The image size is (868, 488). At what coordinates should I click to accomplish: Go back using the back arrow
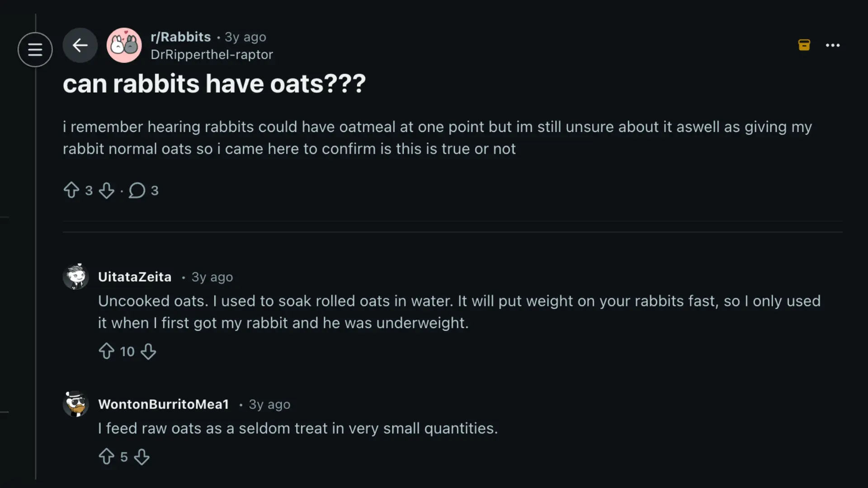(x=80, y=45)
